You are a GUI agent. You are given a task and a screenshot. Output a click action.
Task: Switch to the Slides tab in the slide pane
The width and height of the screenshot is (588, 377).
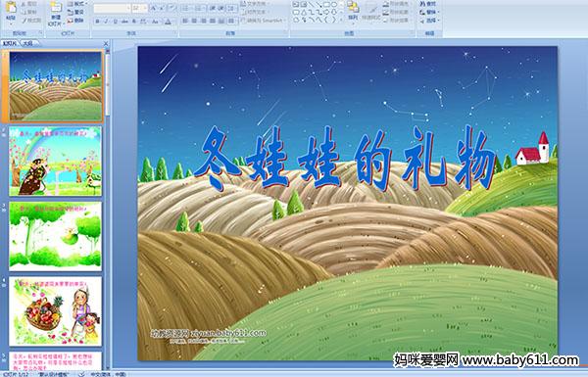click(x=10, y=43)
